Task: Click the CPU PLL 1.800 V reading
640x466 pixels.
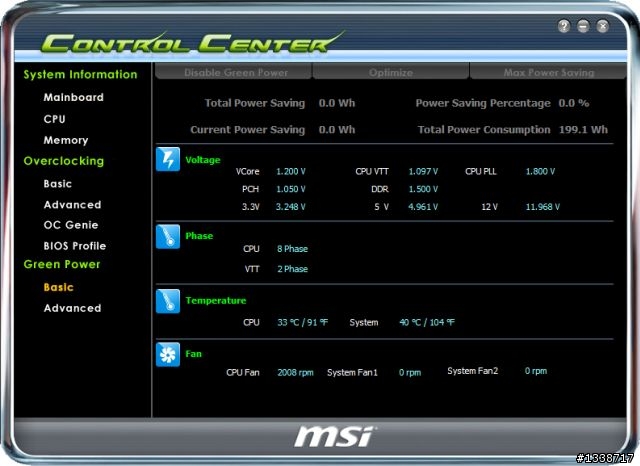Action: [540, 171]
